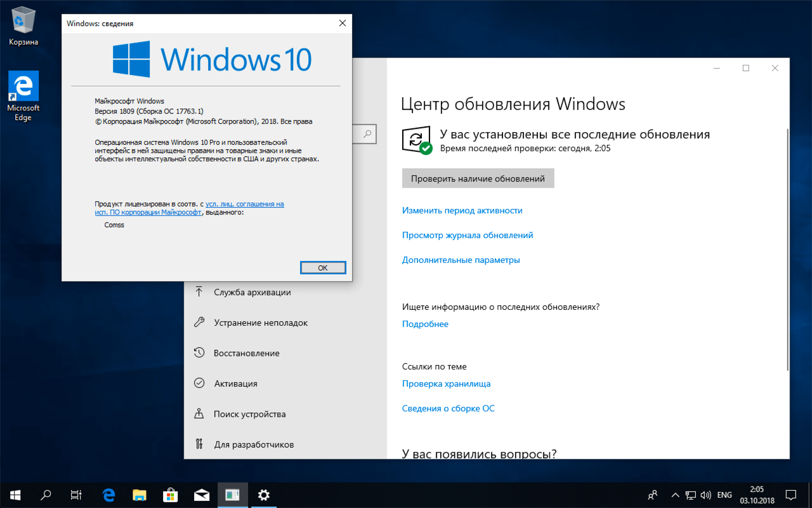
Task: Click Время последней проверки text
Action: 525,148
